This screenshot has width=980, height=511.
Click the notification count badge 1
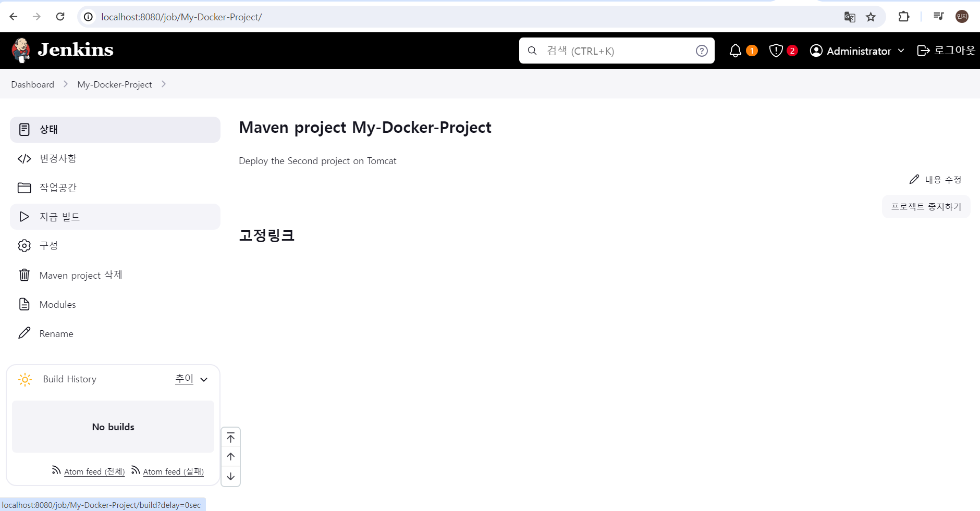[x=752, y=51]
